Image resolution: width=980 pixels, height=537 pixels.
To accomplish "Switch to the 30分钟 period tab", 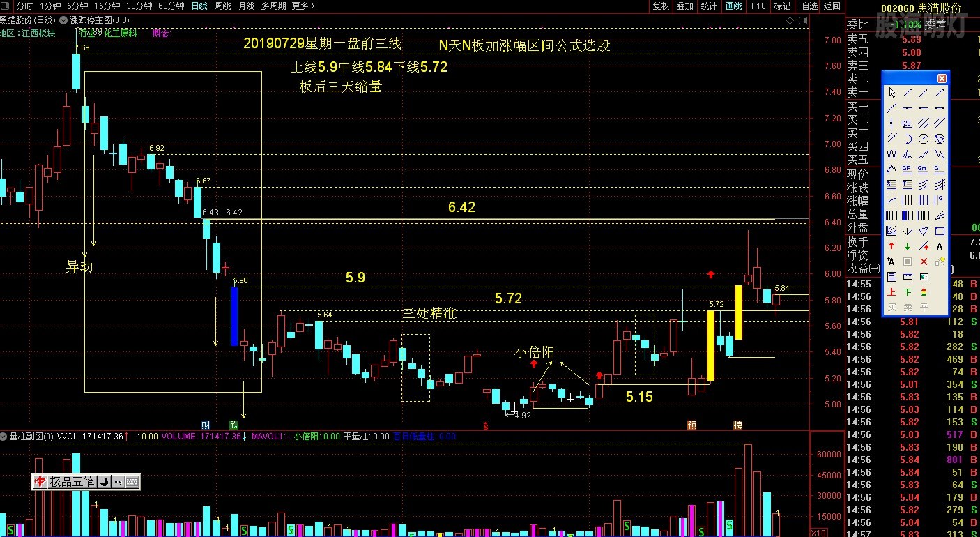I will tap(139, 6).
